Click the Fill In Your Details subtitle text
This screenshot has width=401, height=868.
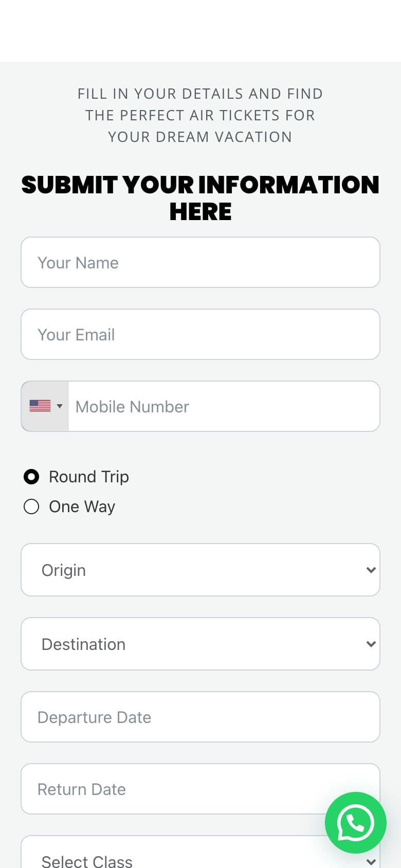[200, 115]
